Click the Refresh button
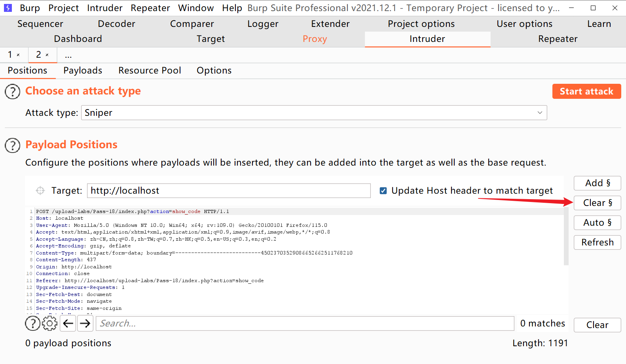The height and width of the screenshot is (364, 626). point(597,242)
